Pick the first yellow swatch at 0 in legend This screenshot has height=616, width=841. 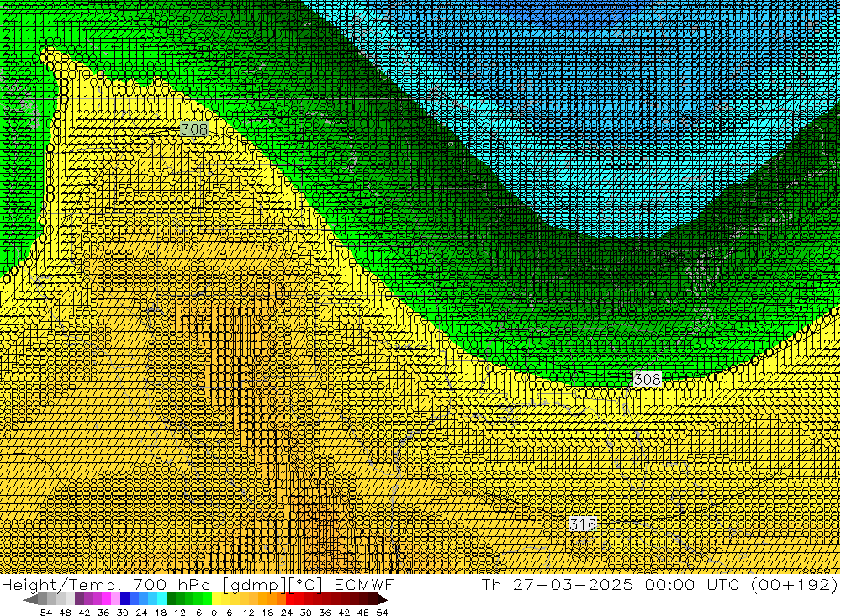click(217, 599)
